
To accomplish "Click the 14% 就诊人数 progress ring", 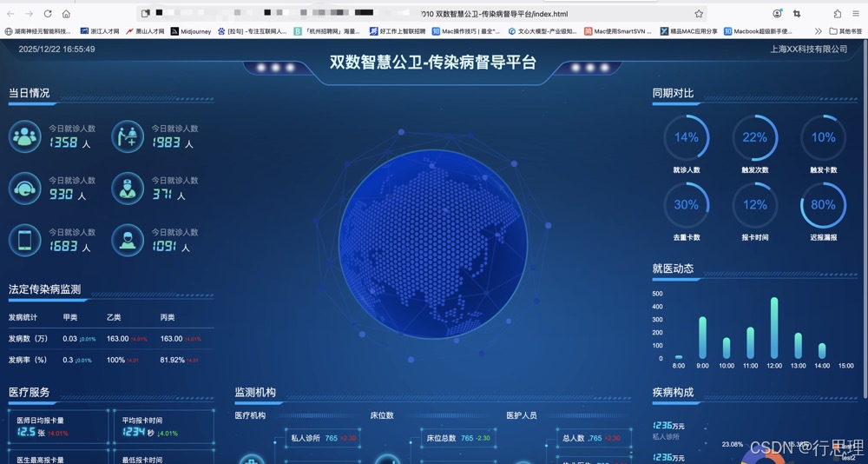I will (x=687, y=137).
